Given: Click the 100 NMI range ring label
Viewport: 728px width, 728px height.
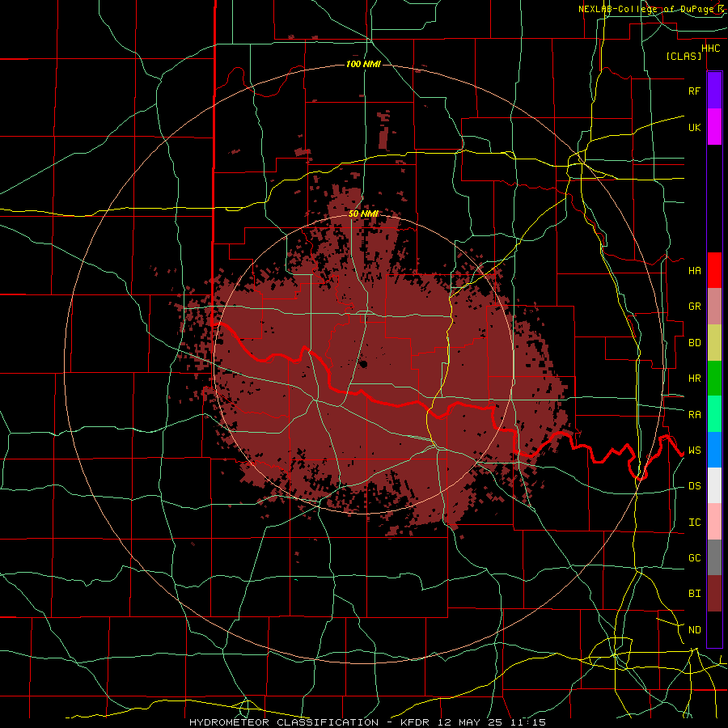Looking at the screenshot, I should tap(363, 64).
